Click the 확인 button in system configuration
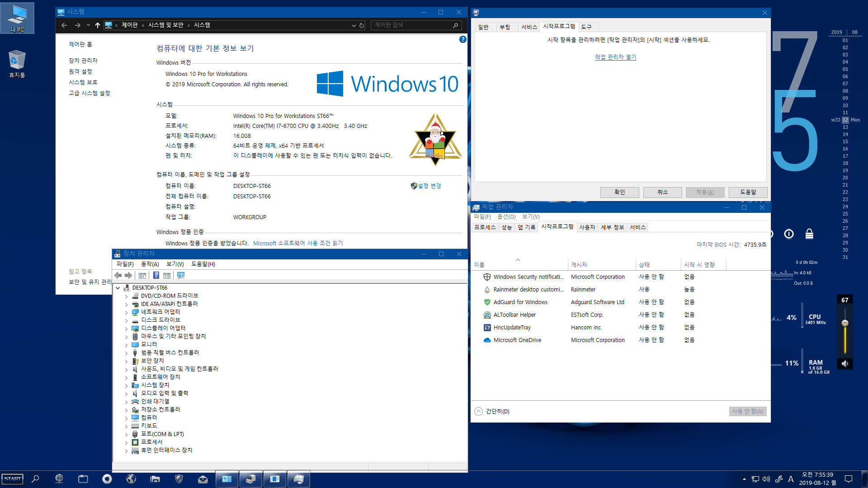Image resolution: width=868 pixels, height=488 pixels. (x=619, y=192)
